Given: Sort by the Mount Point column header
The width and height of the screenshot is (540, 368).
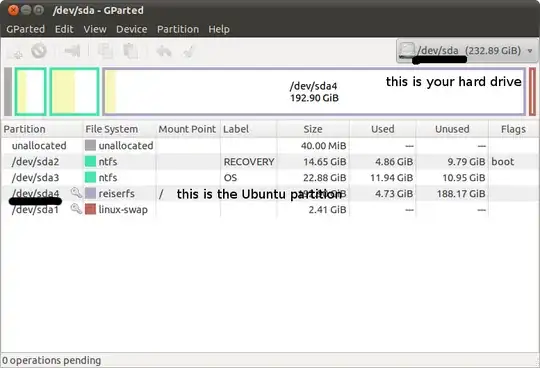Looking at the screenshot, I should click(187, 129).
